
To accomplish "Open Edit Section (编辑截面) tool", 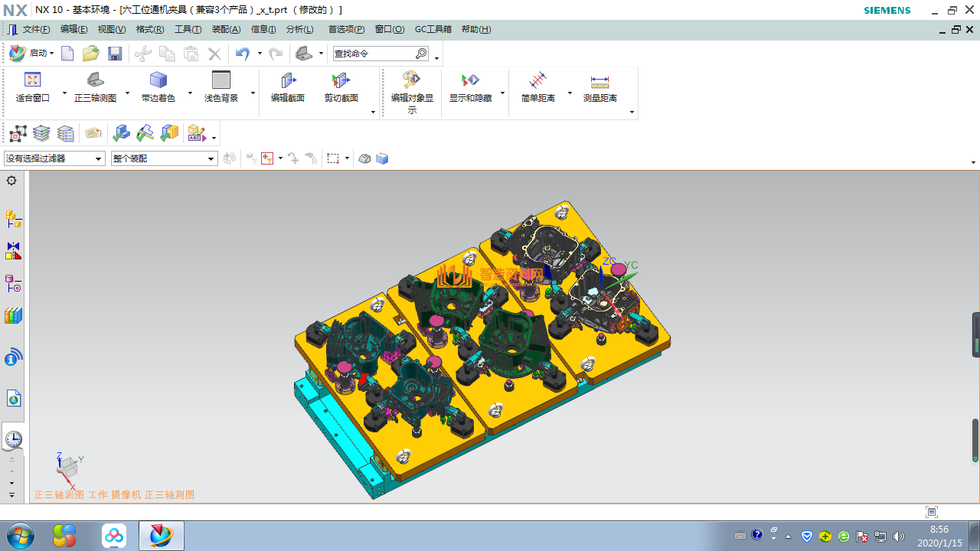I will 288,80.
